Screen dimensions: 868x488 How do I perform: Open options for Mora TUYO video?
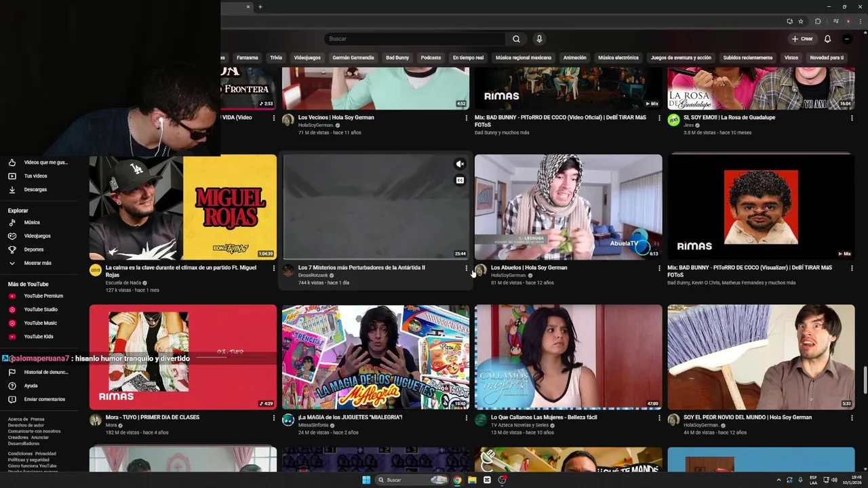click(x=274, y=418)
